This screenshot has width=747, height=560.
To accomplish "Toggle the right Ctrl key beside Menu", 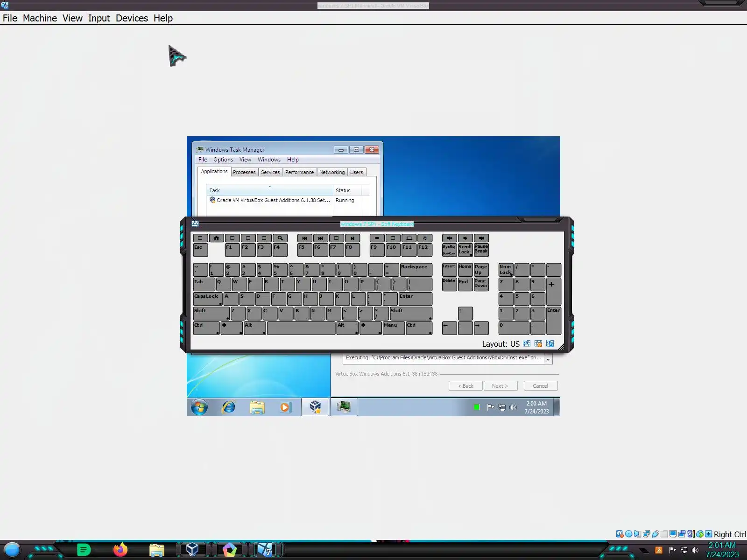I will (x=419, y=328).
